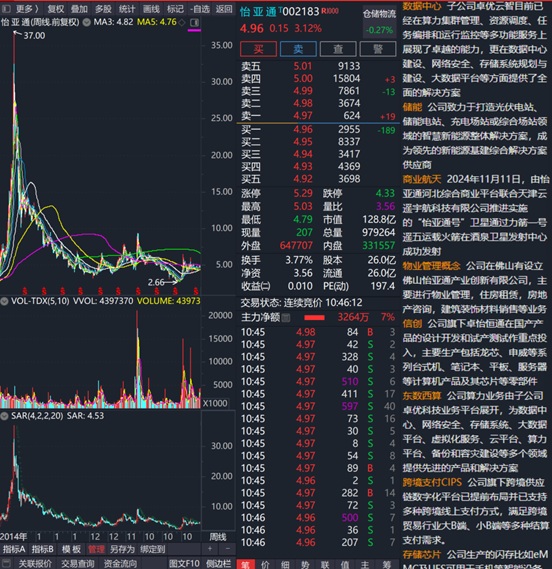The width and height of the screenshot is (552, 569).
Task: Select the 指标B tab
Action: (x=43, y=549)
